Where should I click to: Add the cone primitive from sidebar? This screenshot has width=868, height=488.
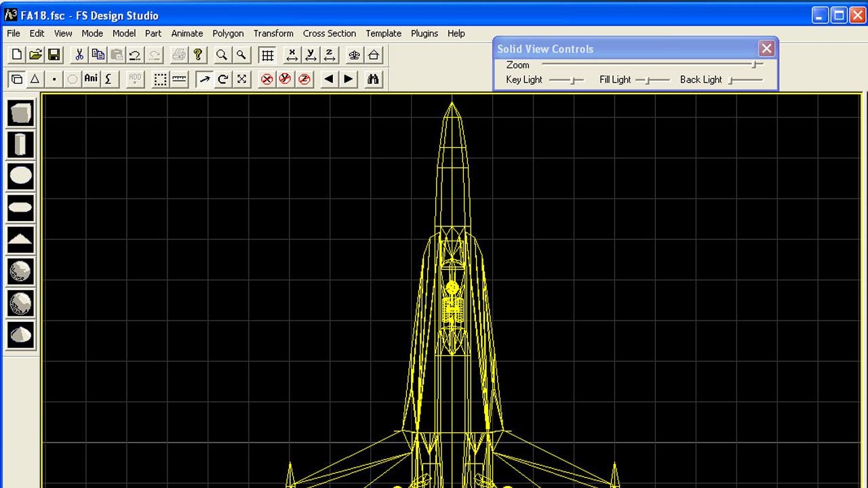pyautogui.click(x=20, y=335)
